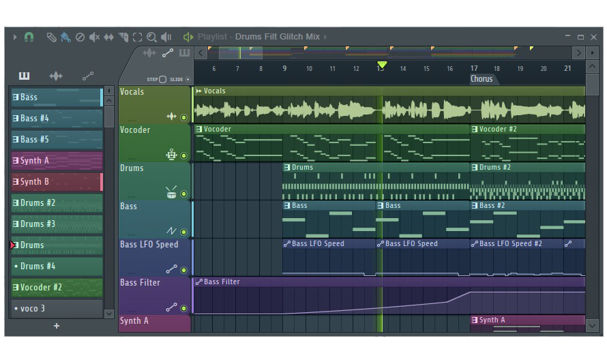
Task: Click the picker list scroll down arrow
Action: pyautogui.click(x=109, y=314)
